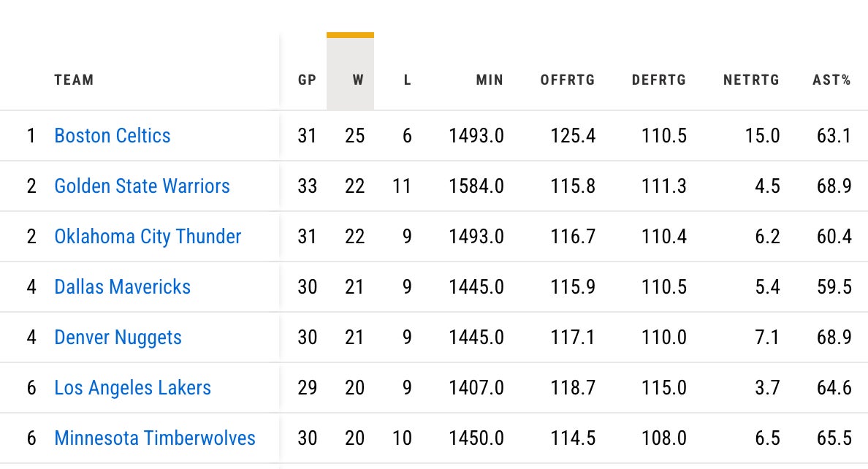This screenshot has height=469, width=868.
Task: Open the Denver Nuggets team link
Action: [x=118, y=338]
